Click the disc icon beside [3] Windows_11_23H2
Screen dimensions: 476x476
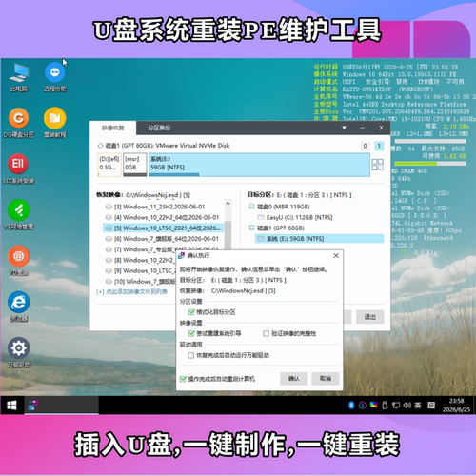(x=109, y=207)
